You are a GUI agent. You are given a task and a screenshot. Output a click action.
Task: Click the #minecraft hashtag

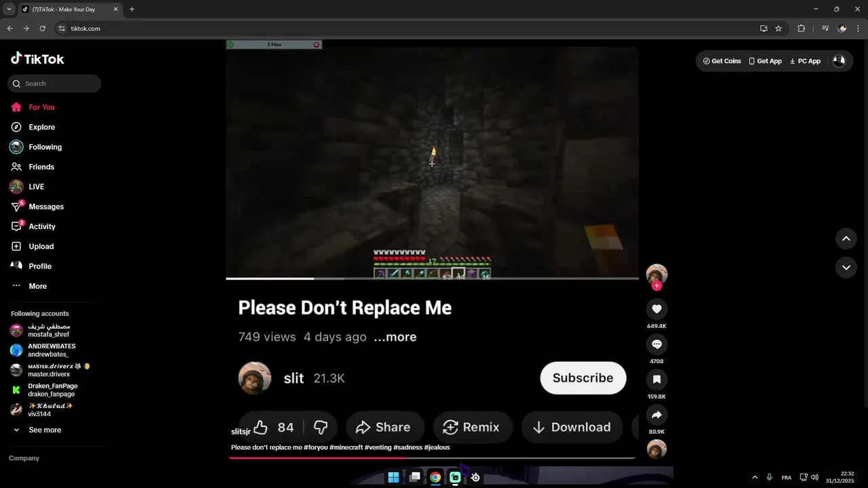(346, 447)
